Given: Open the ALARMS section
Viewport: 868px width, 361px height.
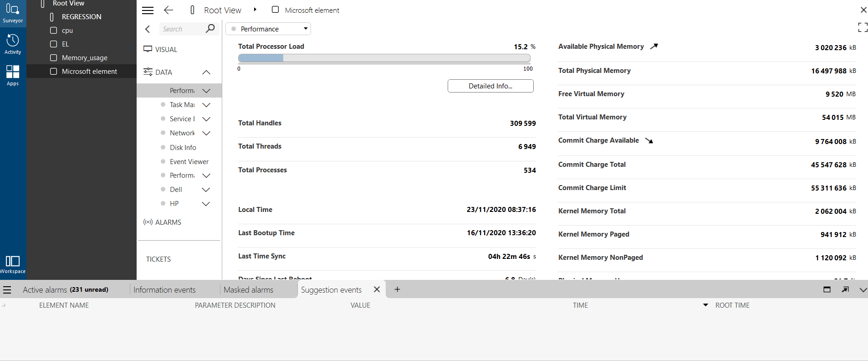Looking at the screenshot, I should pyautogui.click(x=168, y=222).
